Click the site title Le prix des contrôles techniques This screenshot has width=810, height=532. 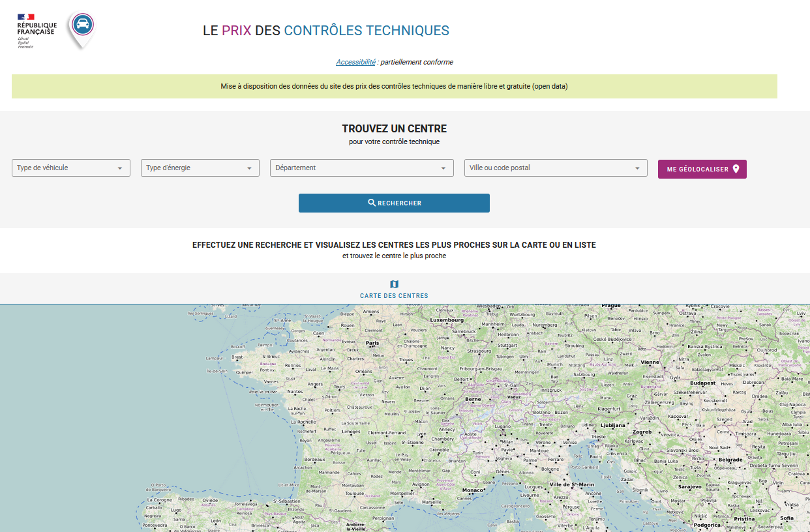(x=326, y=31)
